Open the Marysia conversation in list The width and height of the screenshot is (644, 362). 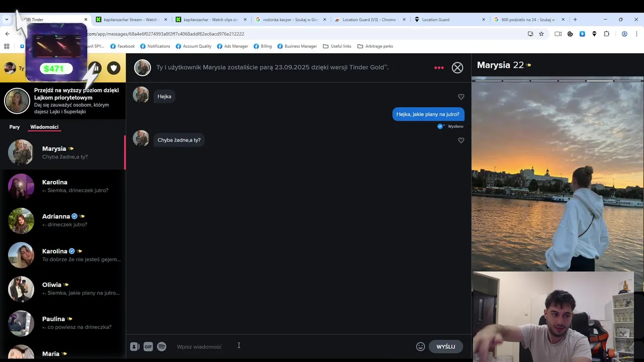point(62,152)
